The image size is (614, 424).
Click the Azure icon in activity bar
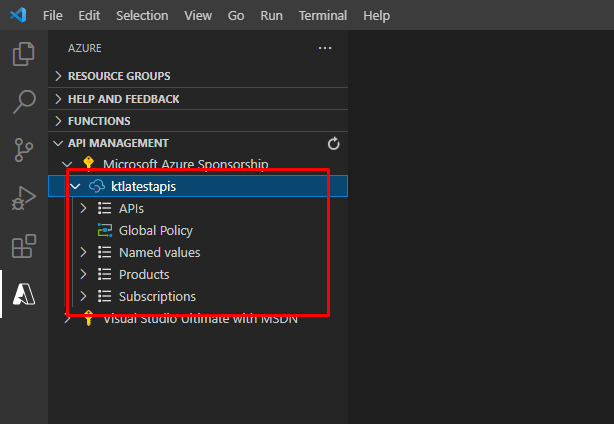click(24, 293)
